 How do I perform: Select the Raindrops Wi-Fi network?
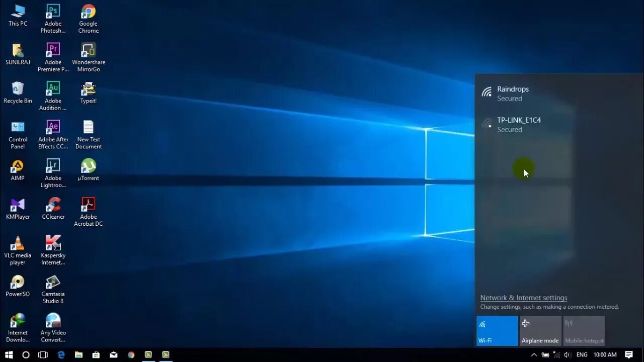(559, 94)
